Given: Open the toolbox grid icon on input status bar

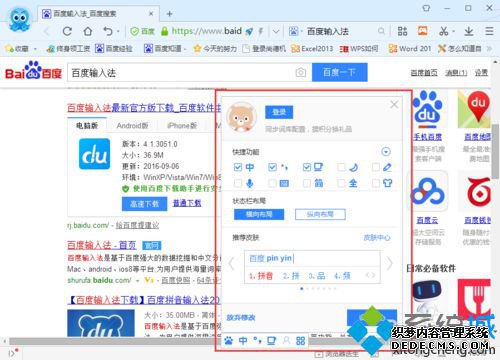Looking at the screenshot, I should point(300,340).
